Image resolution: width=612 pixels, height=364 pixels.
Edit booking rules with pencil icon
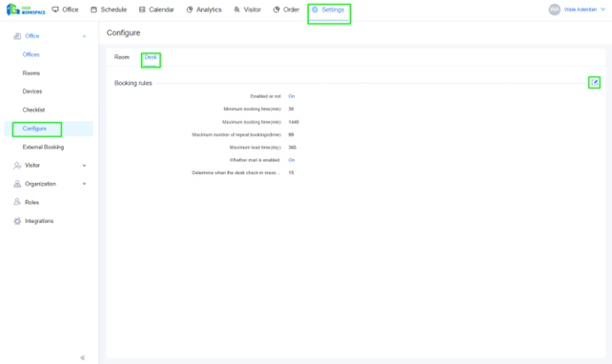coord(594,82)
